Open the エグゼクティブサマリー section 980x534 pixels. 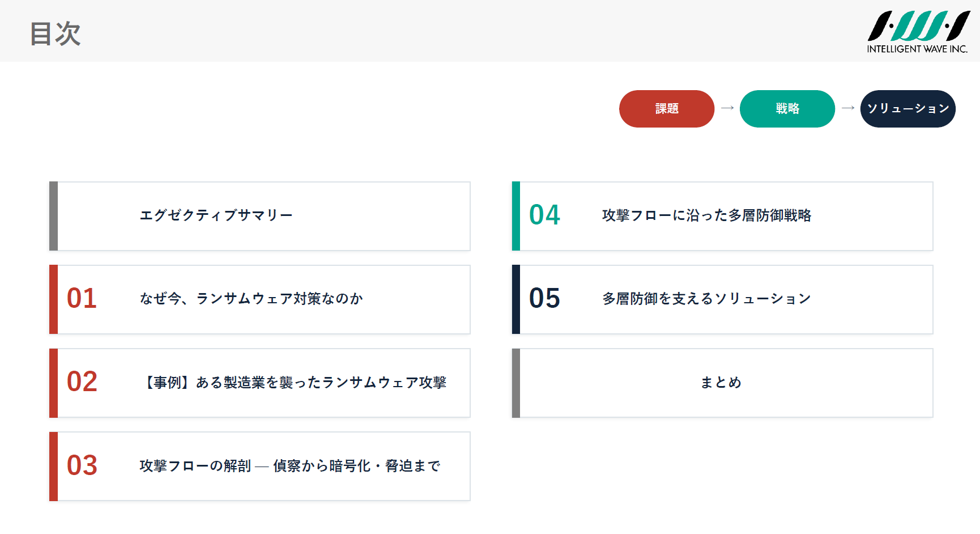click(x=260, y=216)
